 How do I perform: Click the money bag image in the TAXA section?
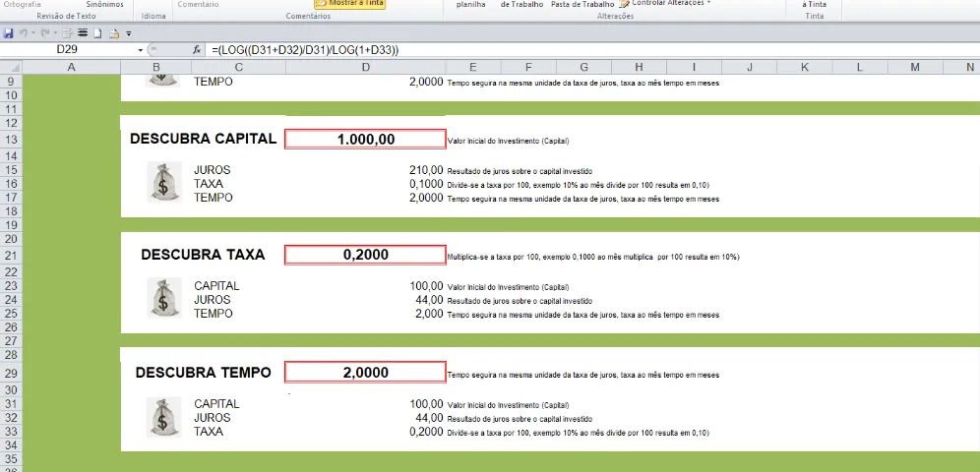[x=163, y=298]
